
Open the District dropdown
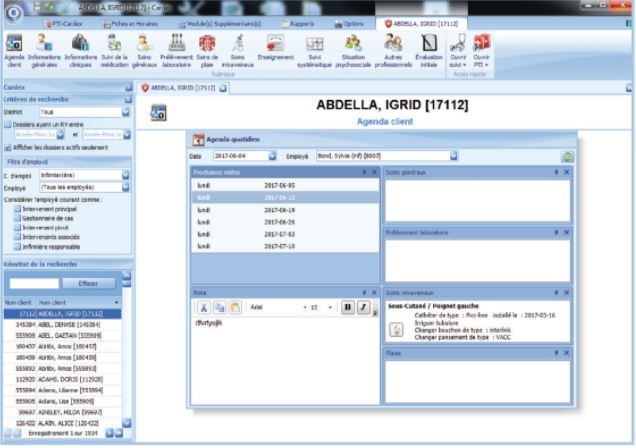tap(125, 112)
